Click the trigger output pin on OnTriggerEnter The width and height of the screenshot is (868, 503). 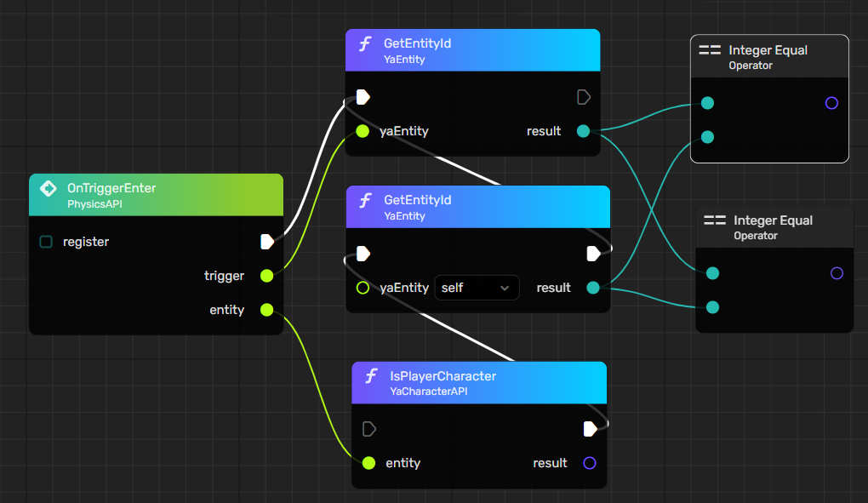pyautogui.click(x=266, y=276)
